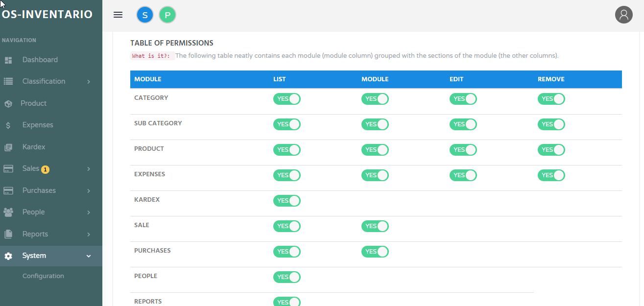Expand the People menu chevron

[x=89, y=212]
